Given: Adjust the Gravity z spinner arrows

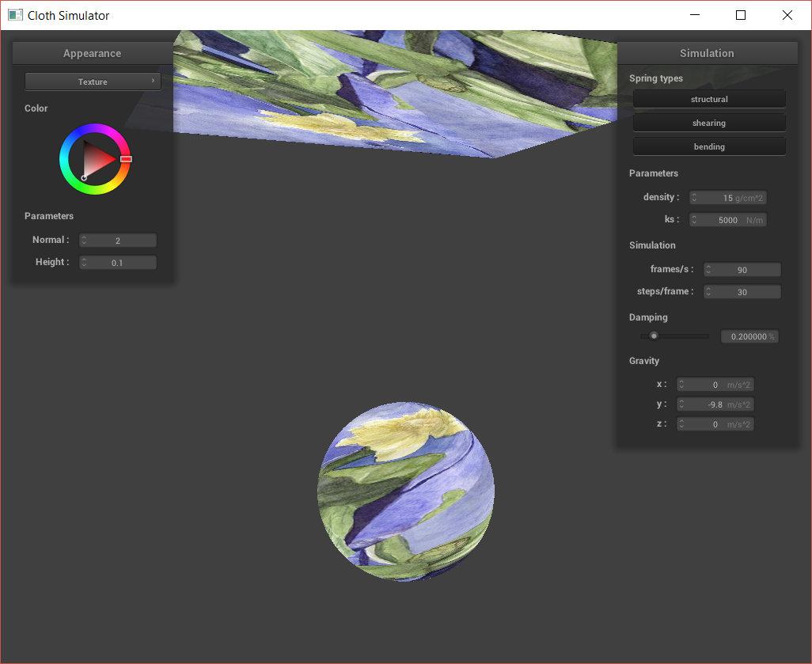Looking at the screenshot, I should (681, 423).
